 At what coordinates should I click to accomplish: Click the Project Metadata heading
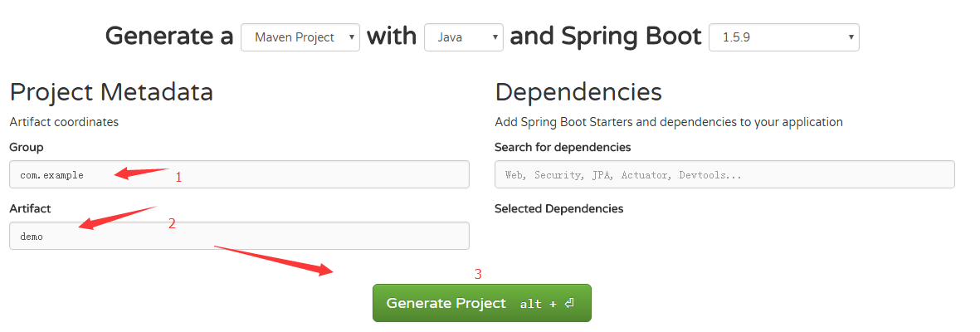pos(111,92)
